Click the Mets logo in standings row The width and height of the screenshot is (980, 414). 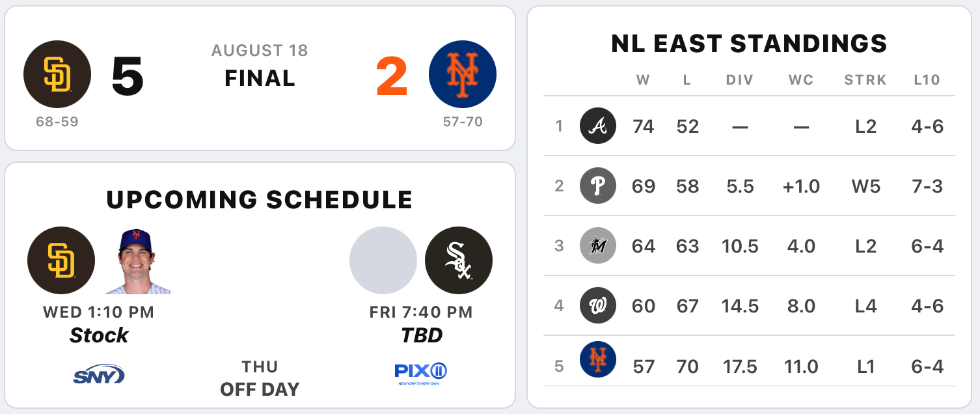598,366
